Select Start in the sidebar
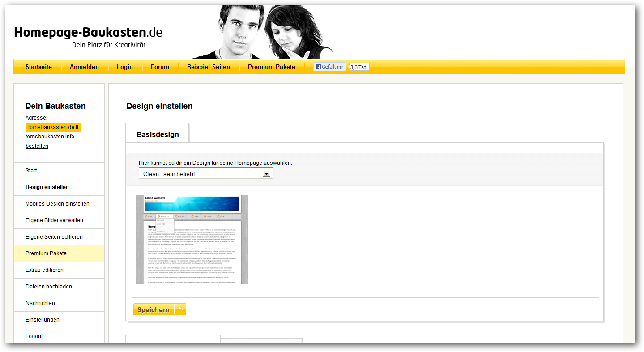The image size is (644, 352). click(x=59, y=171)
